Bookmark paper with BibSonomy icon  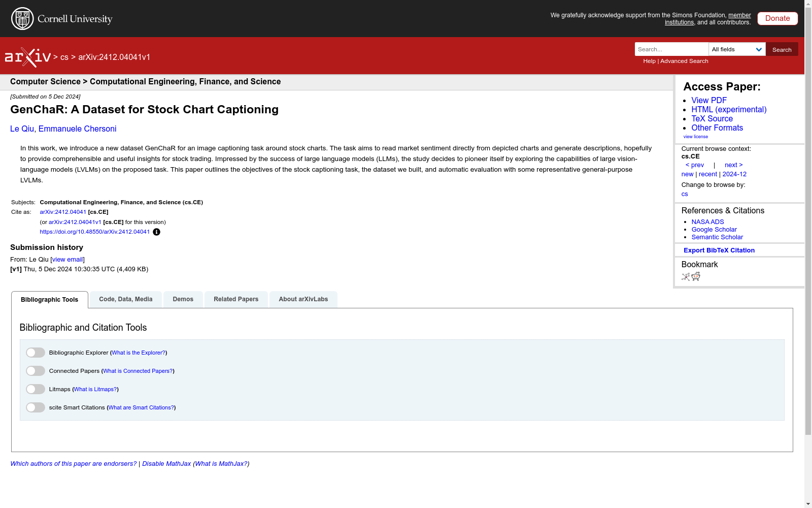[x=686, y=277]
